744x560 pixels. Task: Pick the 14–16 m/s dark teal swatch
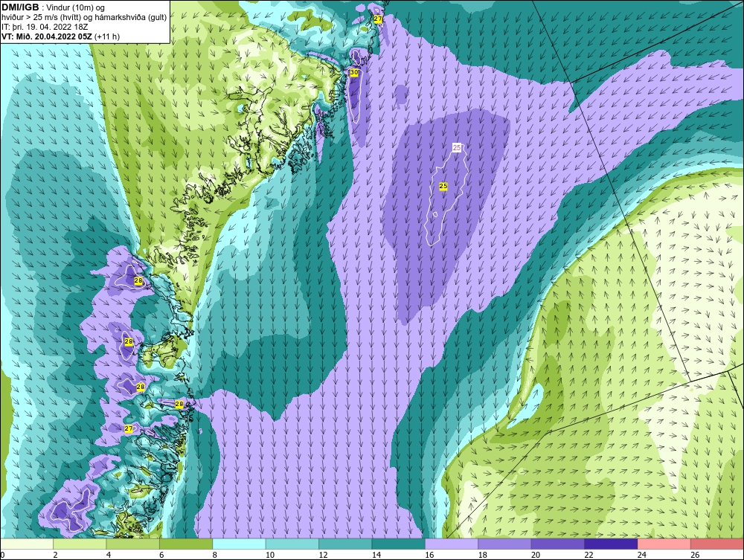[x=399, y=544]
